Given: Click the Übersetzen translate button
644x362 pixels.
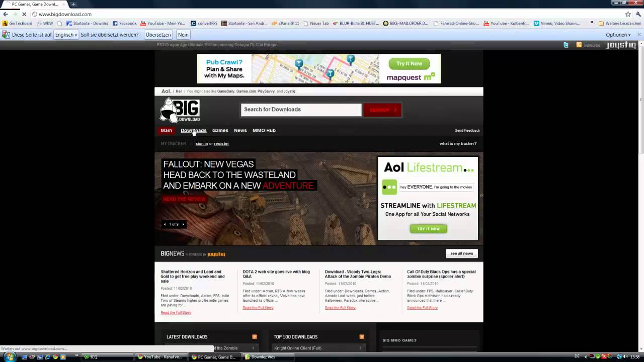Looking at the screenshot, I should click(158, 35).
